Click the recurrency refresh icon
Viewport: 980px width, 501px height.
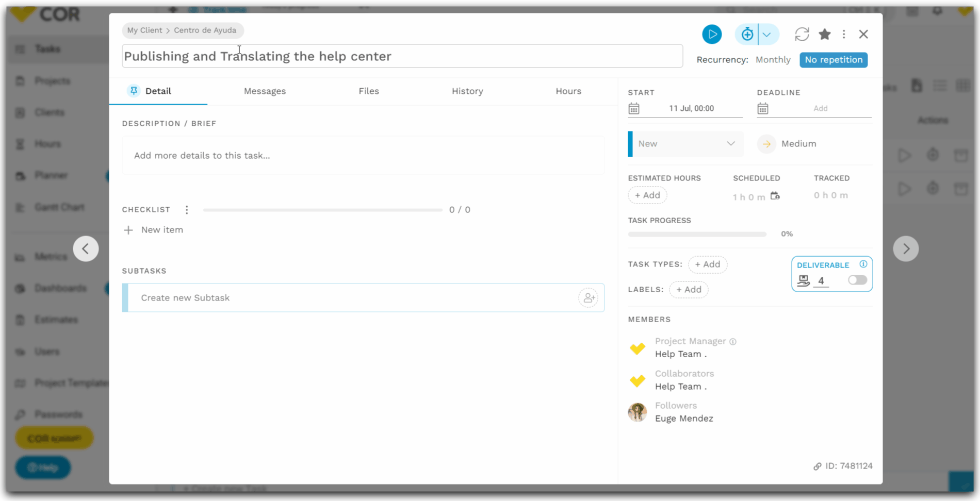click(x=802, y=34)
